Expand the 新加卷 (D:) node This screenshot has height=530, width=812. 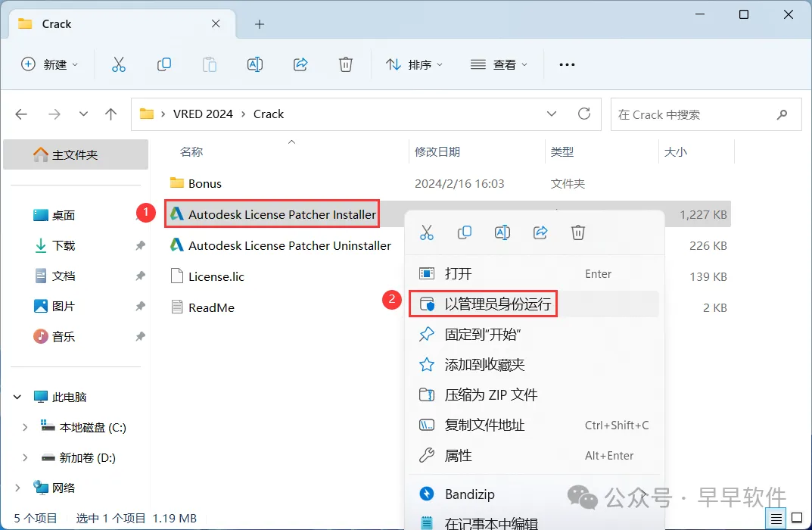coord(25,458)
